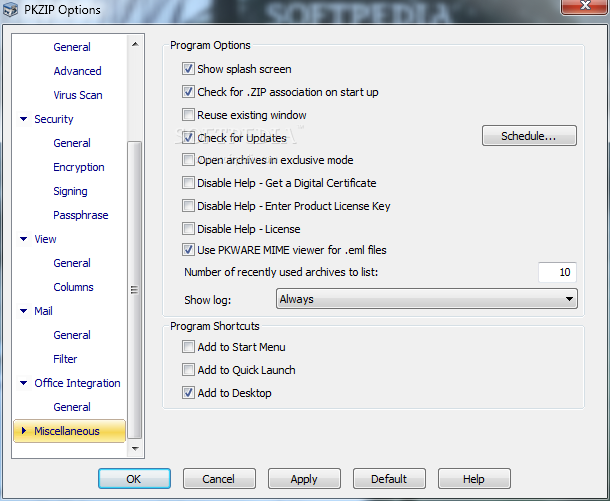Click the recently used archives number field
The image size is (610, 501).
[x=557, y=272]
